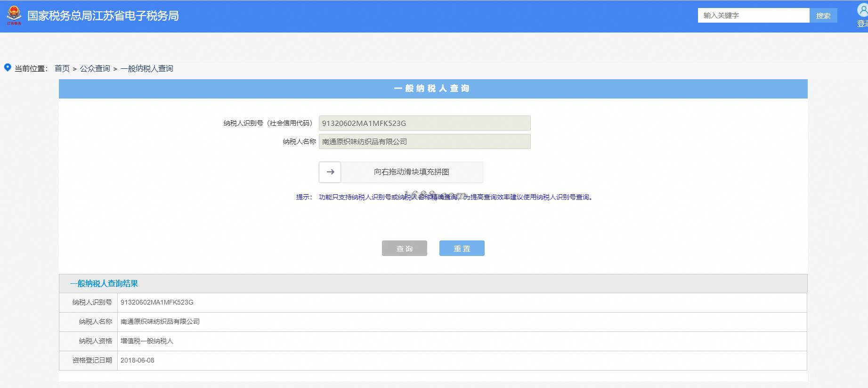Open the 首页 breadcrumb link
The height and width of the screenshot is (388, 868).
[x=62, y=68]
